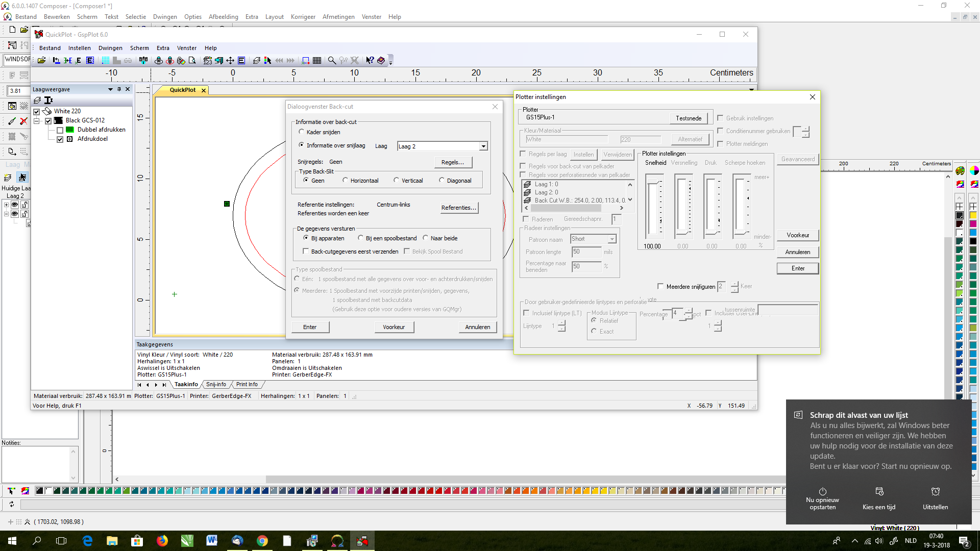Screen dimensions: 980x551
Task: Check Meerdere snijfiguren in Plotter instellingen
Action: point(660,286)
